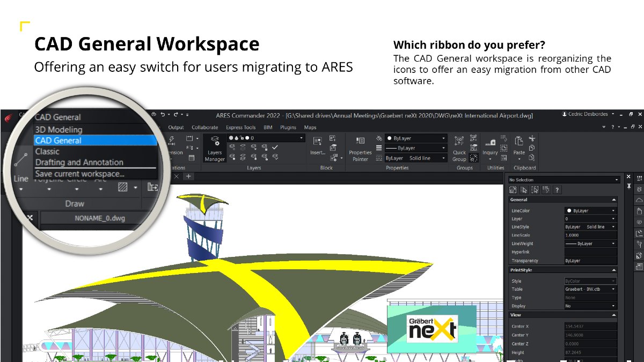Open the Display No dropdown
The image size is (644, 362).
(590, 306)
